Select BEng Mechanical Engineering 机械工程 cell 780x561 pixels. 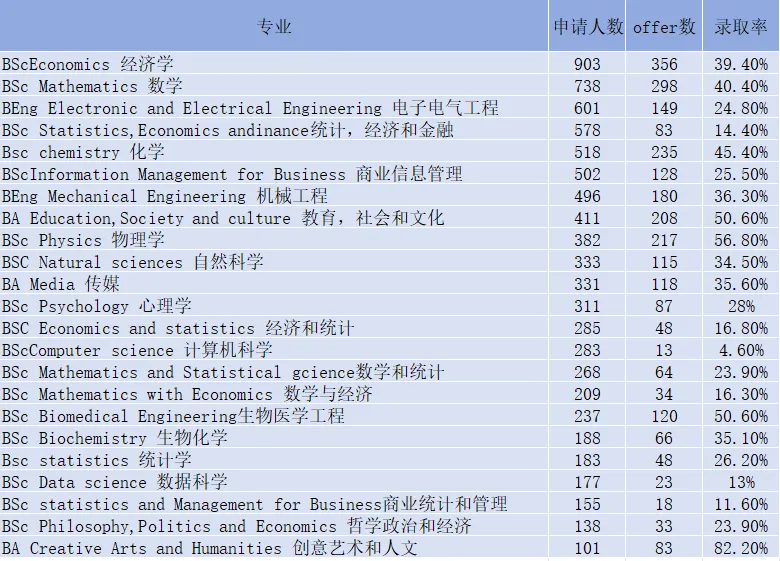(274, 195)
